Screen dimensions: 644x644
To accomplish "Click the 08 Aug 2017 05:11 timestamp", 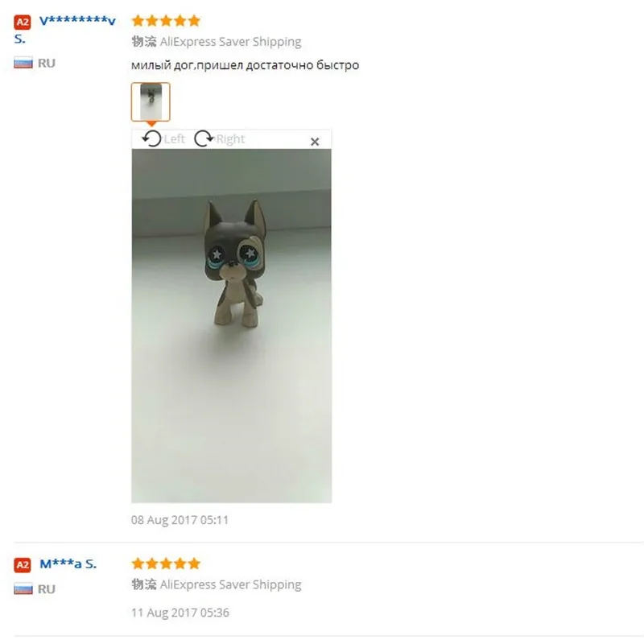I will pyautogui.click(x=180, y=520).
